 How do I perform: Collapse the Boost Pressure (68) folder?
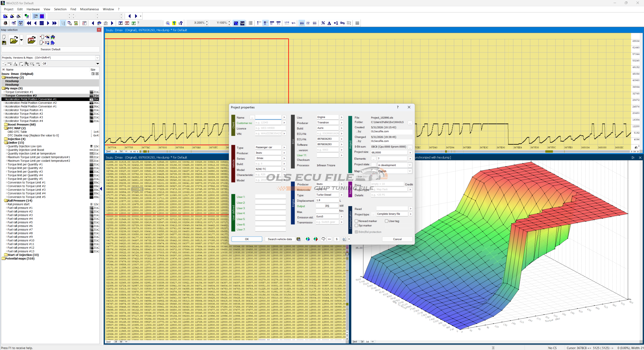6,124
